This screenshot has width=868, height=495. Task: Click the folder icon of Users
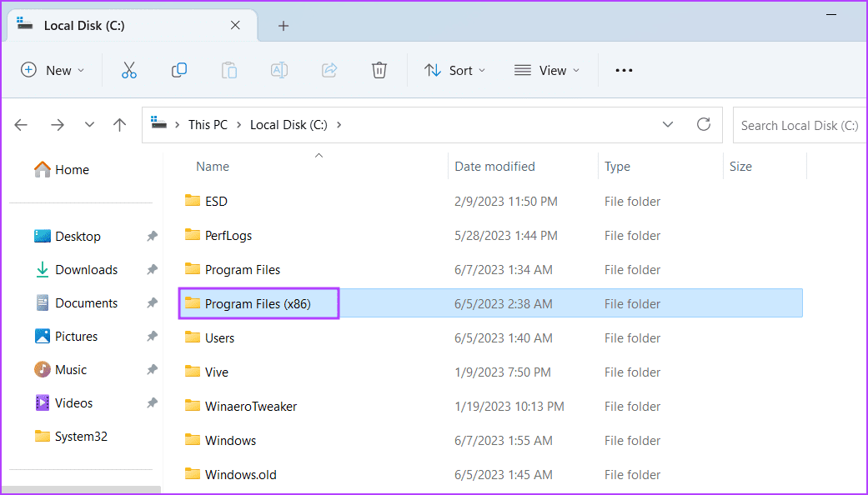click(192, 337)
